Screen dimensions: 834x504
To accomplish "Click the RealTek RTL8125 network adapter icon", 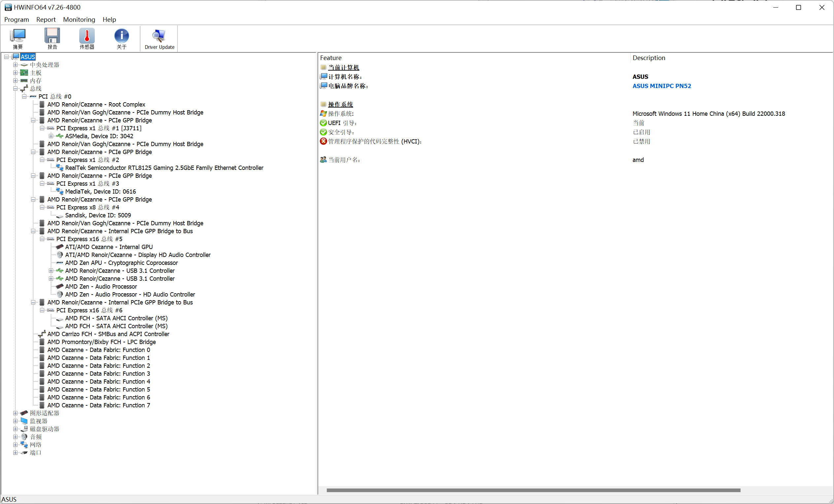I will [x=59, y=168].
